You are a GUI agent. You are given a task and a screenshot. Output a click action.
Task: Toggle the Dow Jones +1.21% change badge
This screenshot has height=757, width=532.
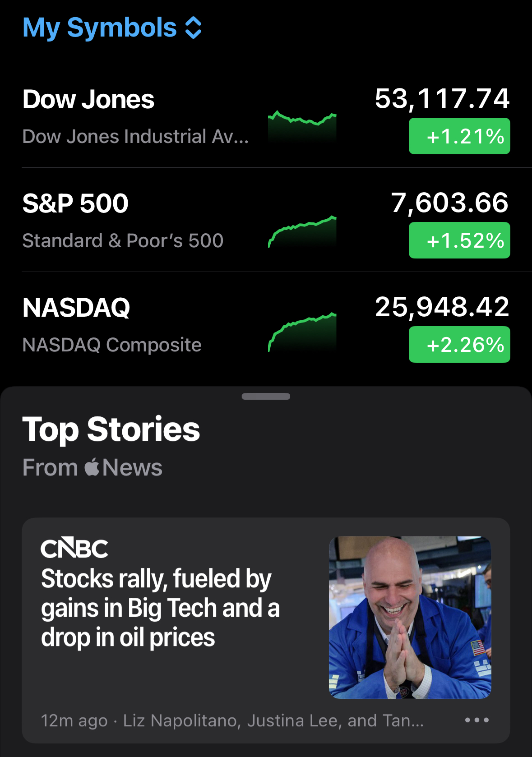pos(459,136)
